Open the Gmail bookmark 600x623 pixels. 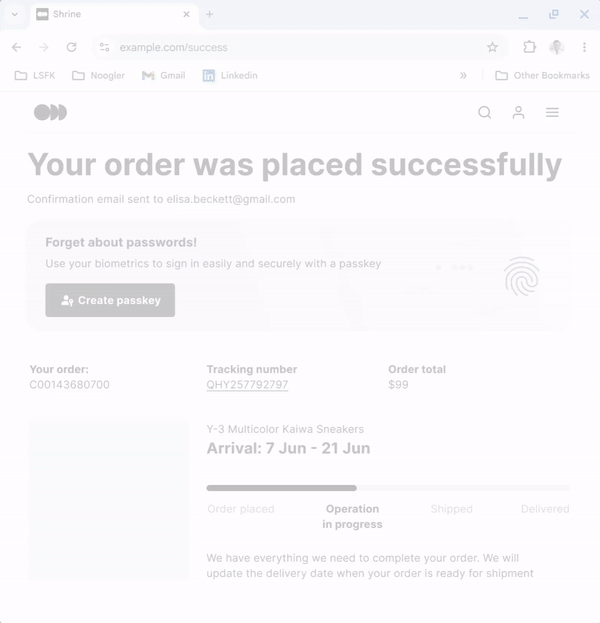163,75
